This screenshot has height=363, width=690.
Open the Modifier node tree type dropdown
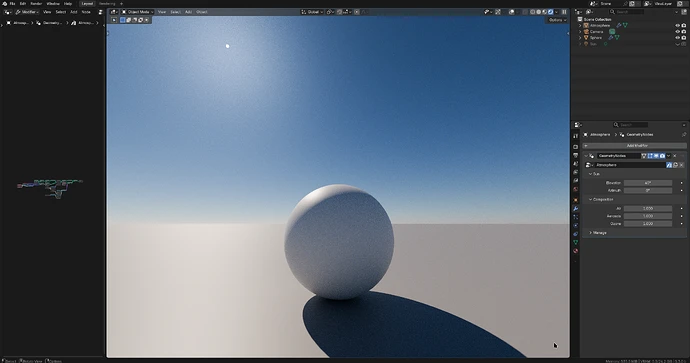tap(27, 12)
